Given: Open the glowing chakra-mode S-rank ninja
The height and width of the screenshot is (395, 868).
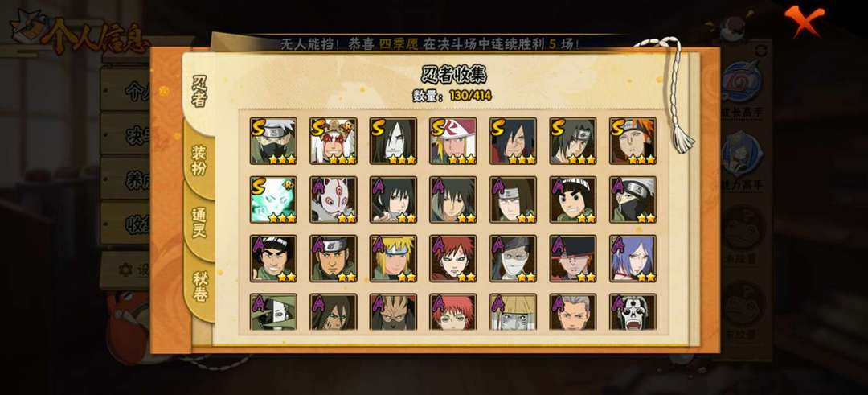Looking at the screenshot, I should pos(273,200).
